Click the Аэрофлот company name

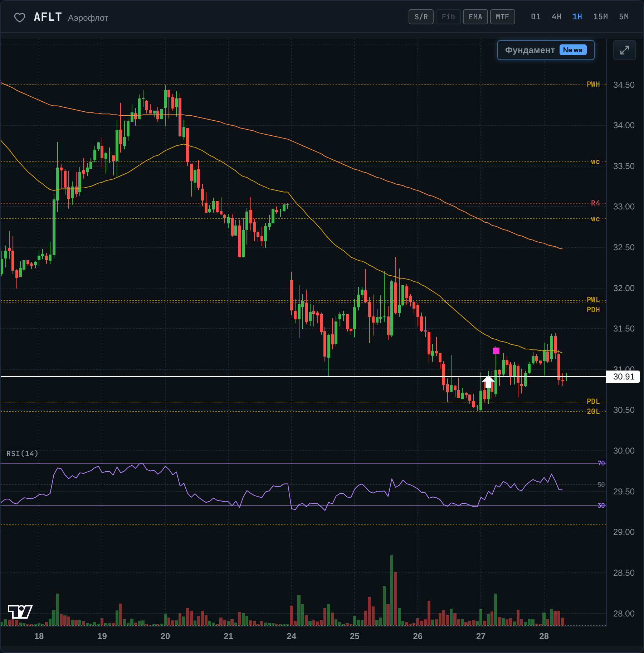[x=88, y=18]
